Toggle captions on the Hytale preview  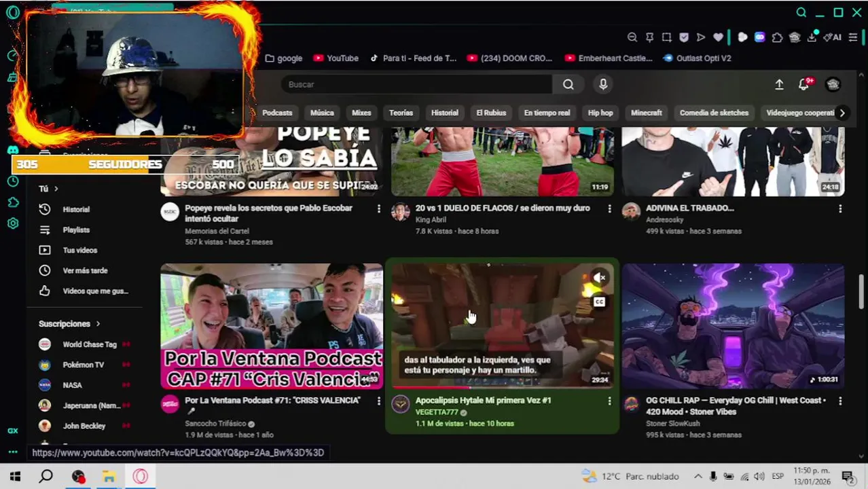pyautogui.click(x=599, y=302)
